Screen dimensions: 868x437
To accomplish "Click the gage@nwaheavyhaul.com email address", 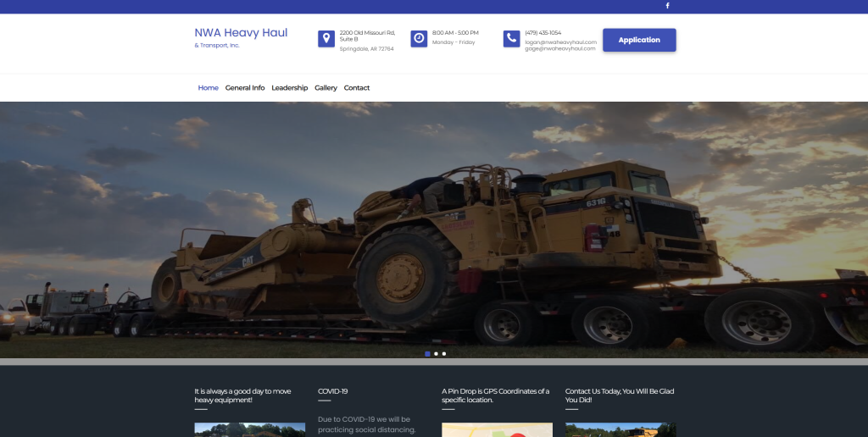I will [560, 48].
